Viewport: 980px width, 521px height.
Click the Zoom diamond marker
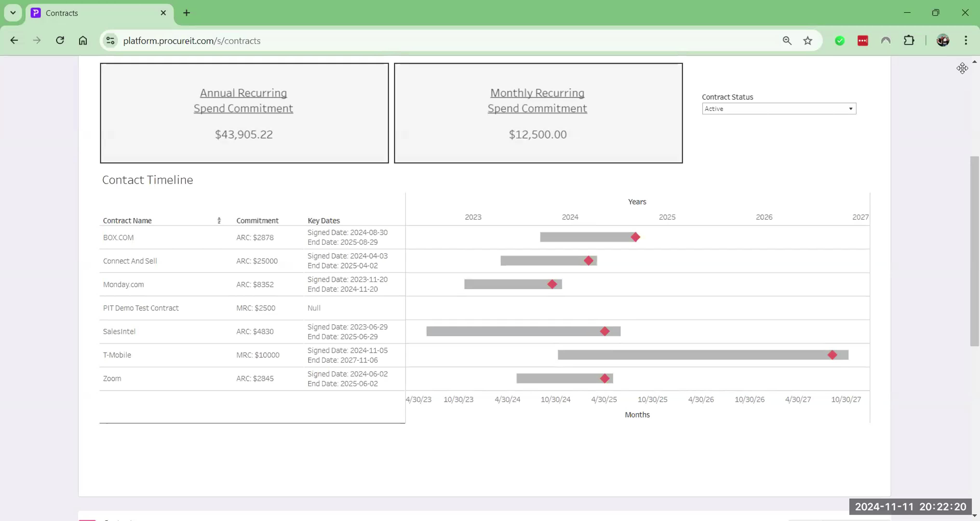click(604, 378)
